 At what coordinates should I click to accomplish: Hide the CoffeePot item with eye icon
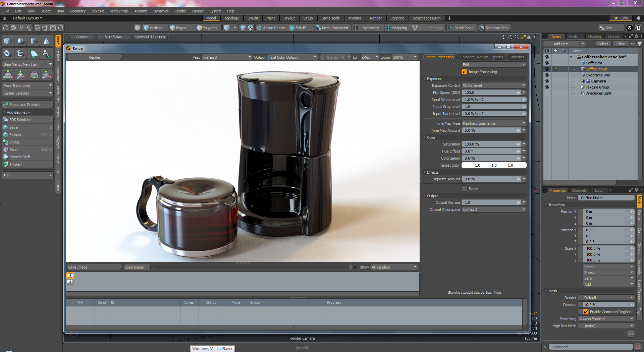click(547, 63)
